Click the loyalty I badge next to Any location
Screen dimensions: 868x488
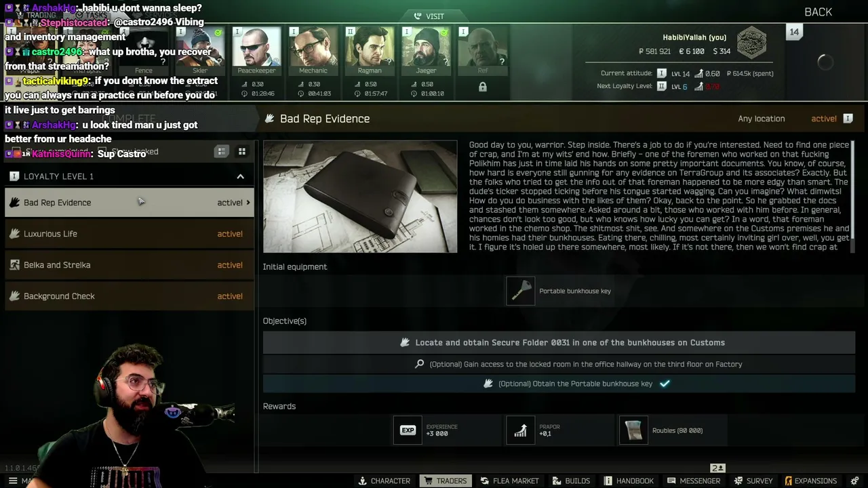(848, 119)
